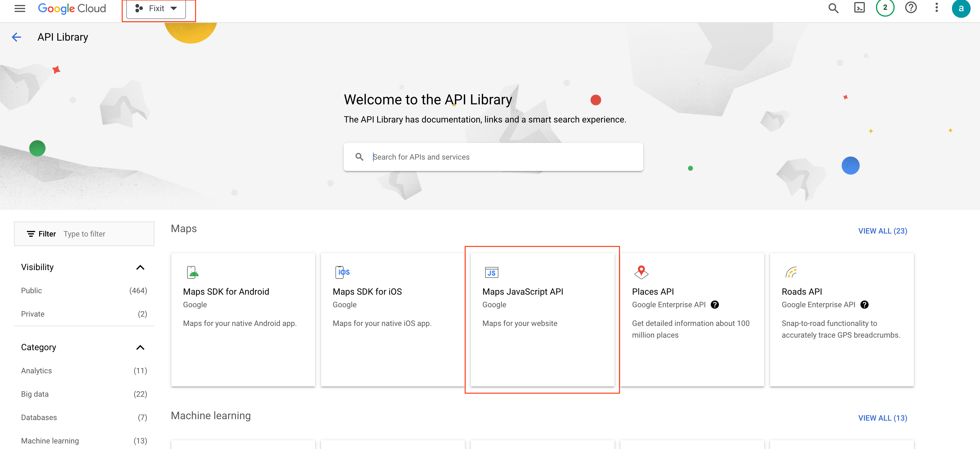Open the Places API card
Screen dimensions: 980x449
pyautogui.click(x=692, y=320)
